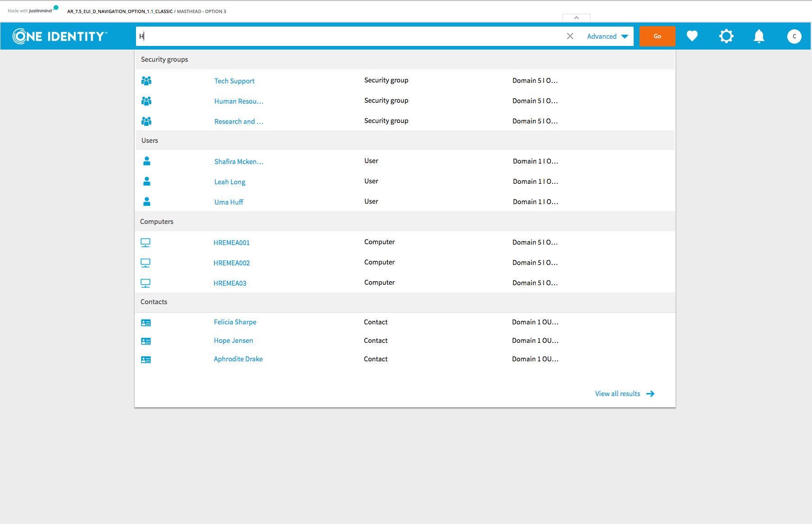The height and width of the screenshot is (524, 812).
Task: Click the View all results arrow icon
Action: 650,394
